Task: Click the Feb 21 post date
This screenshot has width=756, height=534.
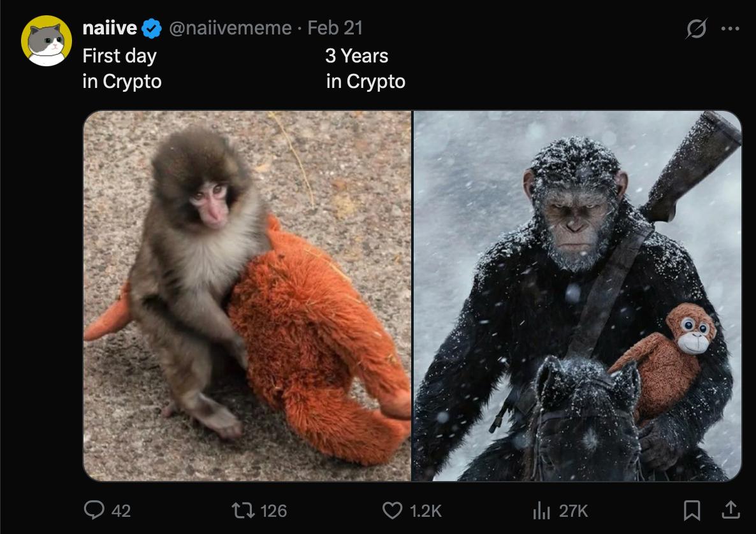Action: point(335,28)
